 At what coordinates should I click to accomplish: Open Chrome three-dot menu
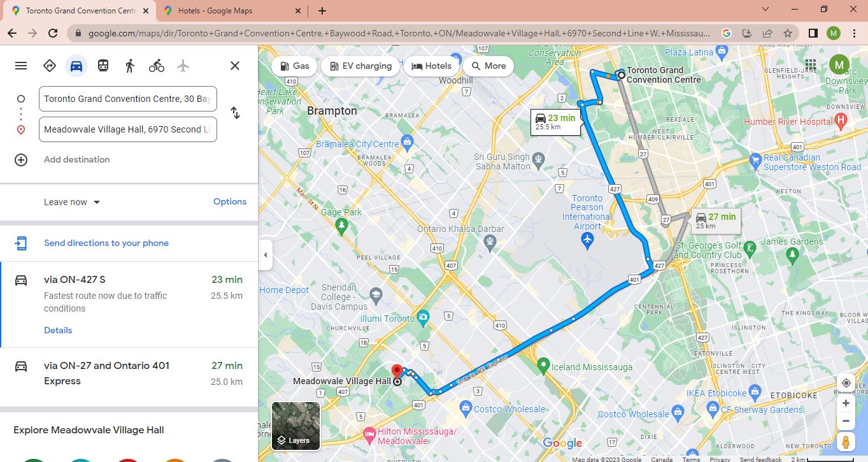tap(854, 33)
